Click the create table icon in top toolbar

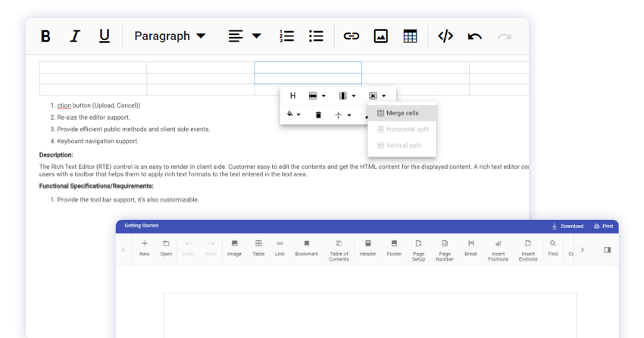tap(410, 36)
